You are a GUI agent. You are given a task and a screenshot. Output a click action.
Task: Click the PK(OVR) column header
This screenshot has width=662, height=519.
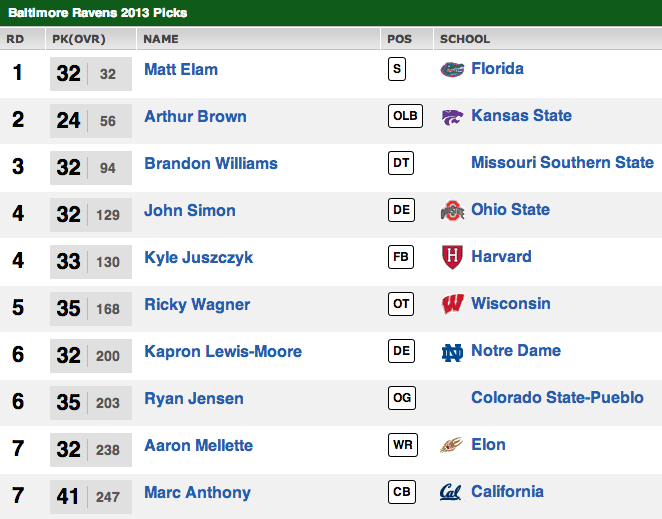78,39
